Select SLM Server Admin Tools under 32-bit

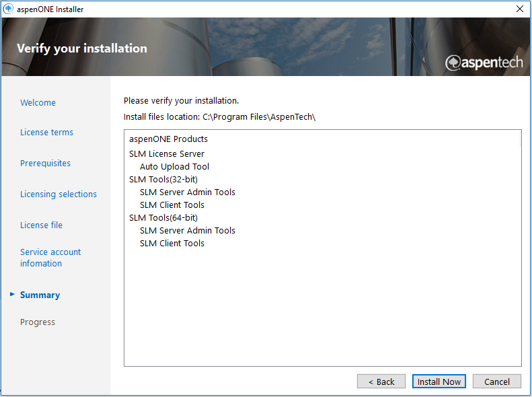187,192
